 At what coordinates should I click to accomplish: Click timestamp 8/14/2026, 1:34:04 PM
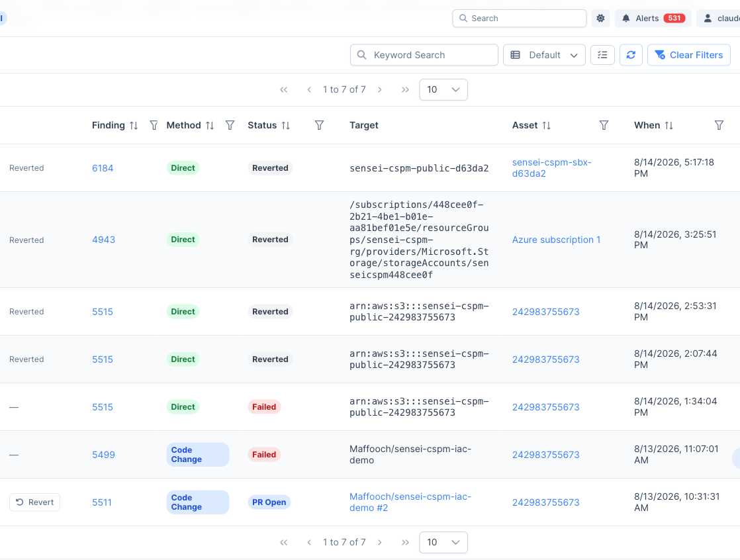pyautogui.click(x=675, y=406)
